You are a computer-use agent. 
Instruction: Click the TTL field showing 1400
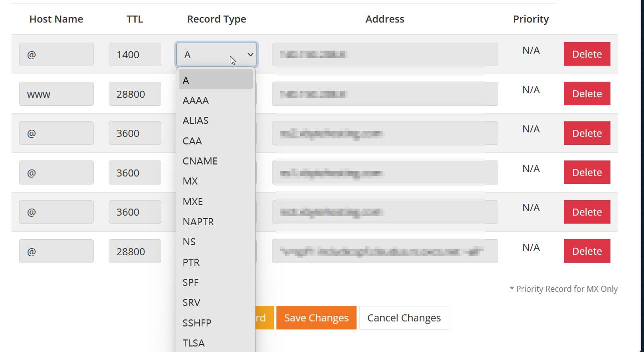(x=135, y=55)
